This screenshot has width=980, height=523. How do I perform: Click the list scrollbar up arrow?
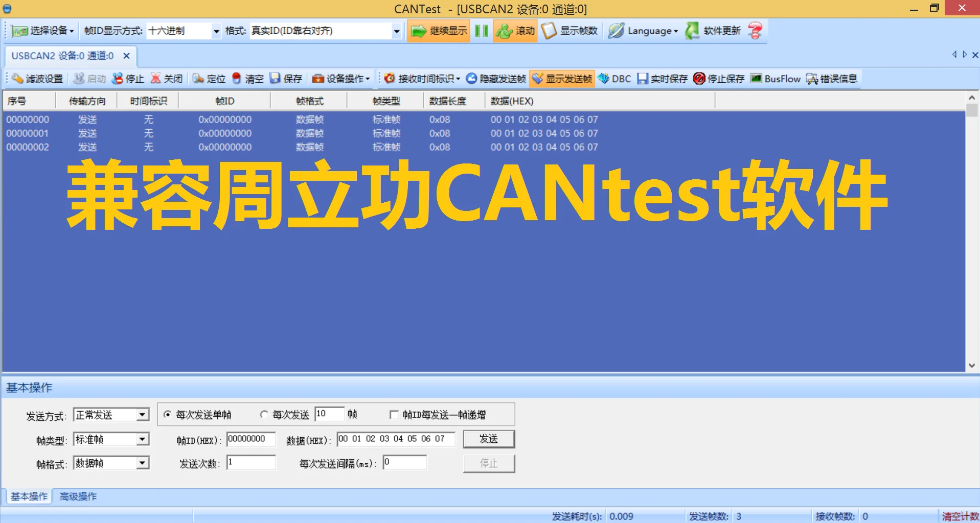point(972,98)
